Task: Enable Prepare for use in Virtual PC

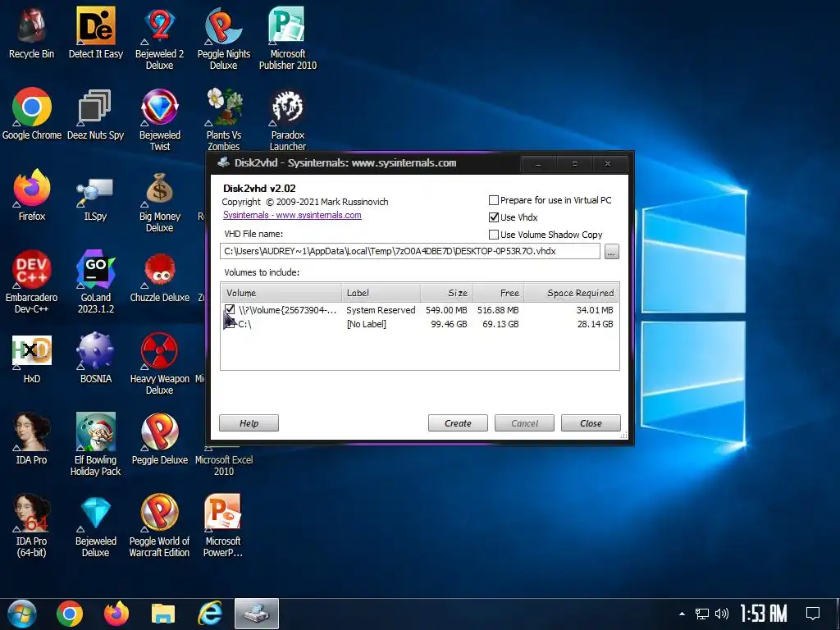Action: click(x=494, y=200)
